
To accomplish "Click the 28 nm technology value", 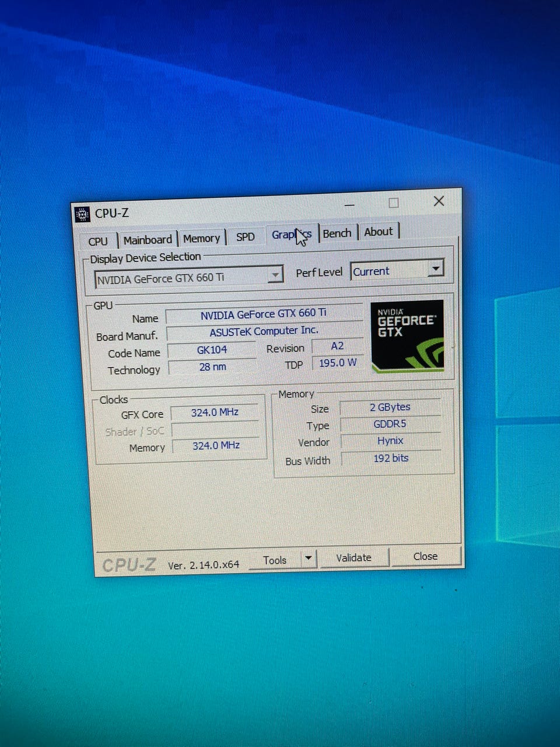I will [212, 366].
